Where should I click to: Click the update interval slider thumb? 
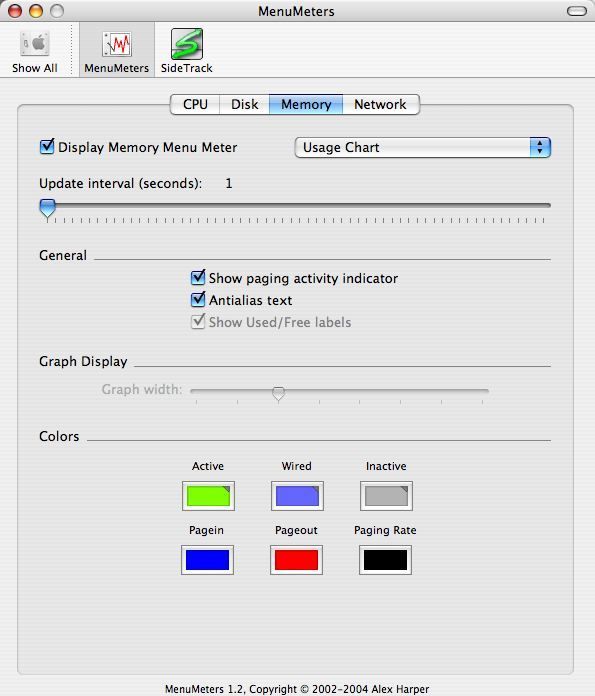tap(48, 208)
